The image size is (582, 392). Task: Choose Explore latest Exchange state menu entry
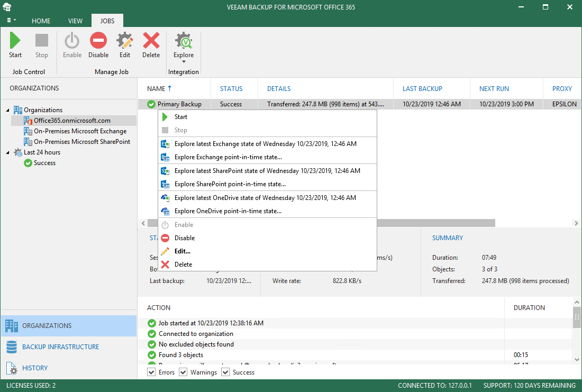pyautogui.click(x=267, y=144)
